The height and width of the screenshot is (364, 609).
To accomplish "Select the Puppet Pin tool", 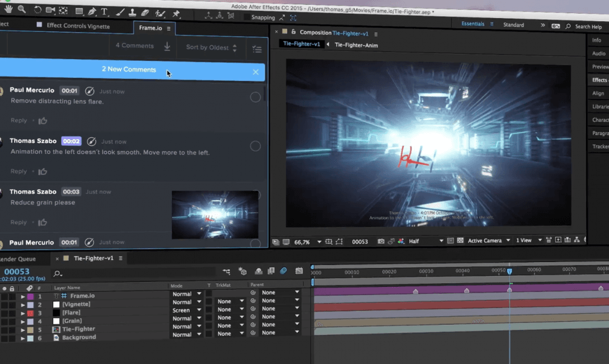I will 176,14.
